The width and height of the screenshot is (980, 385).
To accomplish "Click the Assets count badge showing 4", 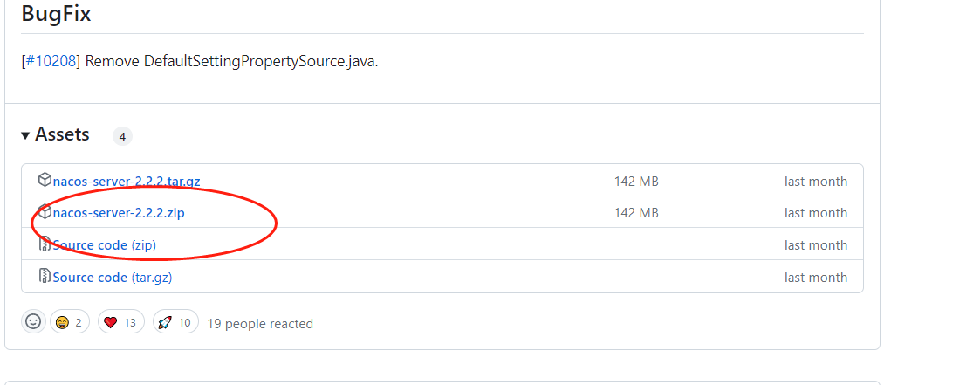I will click(x=122, y=136).
